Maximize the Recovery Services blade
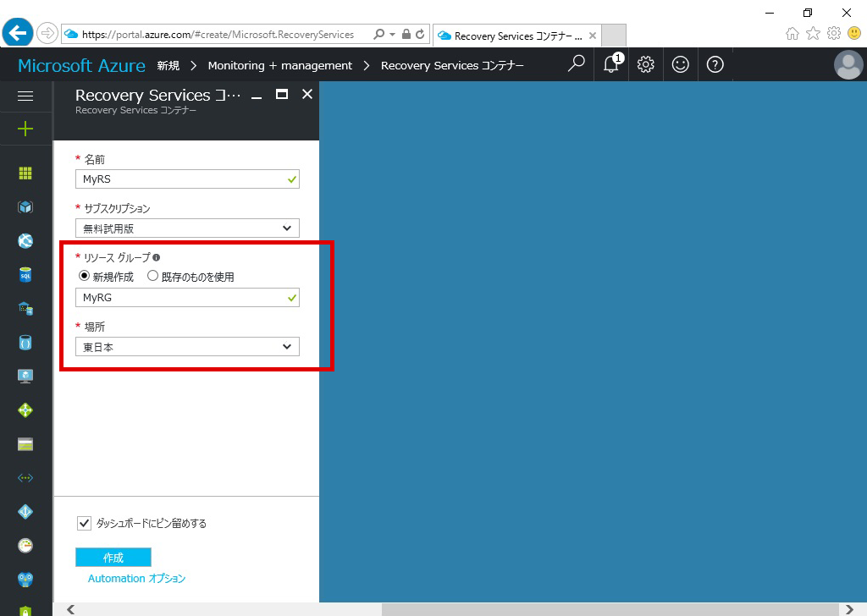The width and height of the screenshot is (867, 616). [x=282, y=95]
